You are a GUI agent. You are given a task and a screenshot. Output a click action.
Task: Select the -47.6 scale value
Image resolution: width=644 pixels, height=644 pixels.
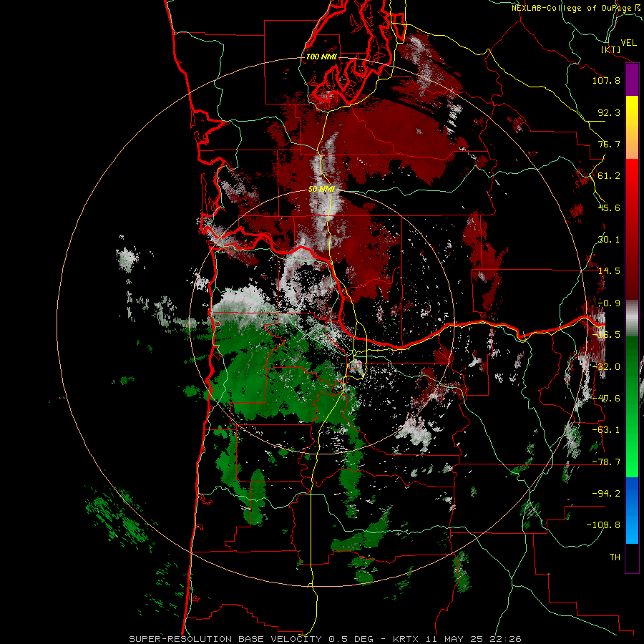(606, 398)
